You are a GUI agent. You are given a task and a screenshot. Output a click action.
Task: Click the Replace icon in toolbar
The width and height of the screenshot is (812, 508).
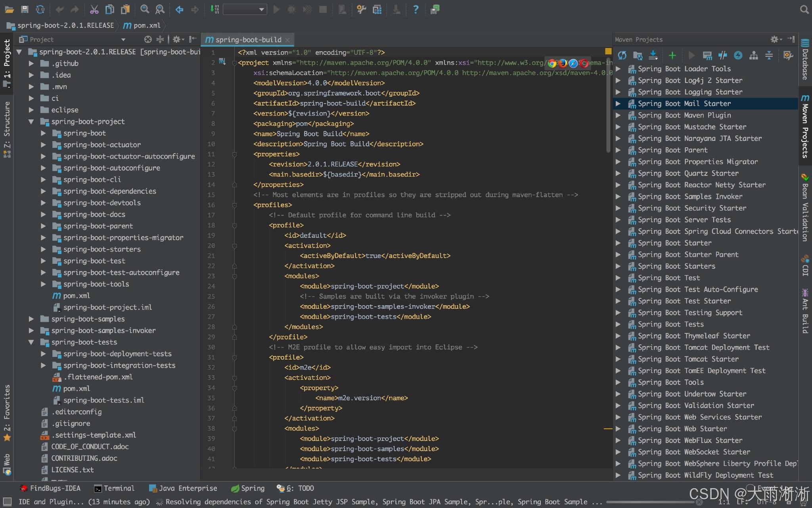point(160,9)
